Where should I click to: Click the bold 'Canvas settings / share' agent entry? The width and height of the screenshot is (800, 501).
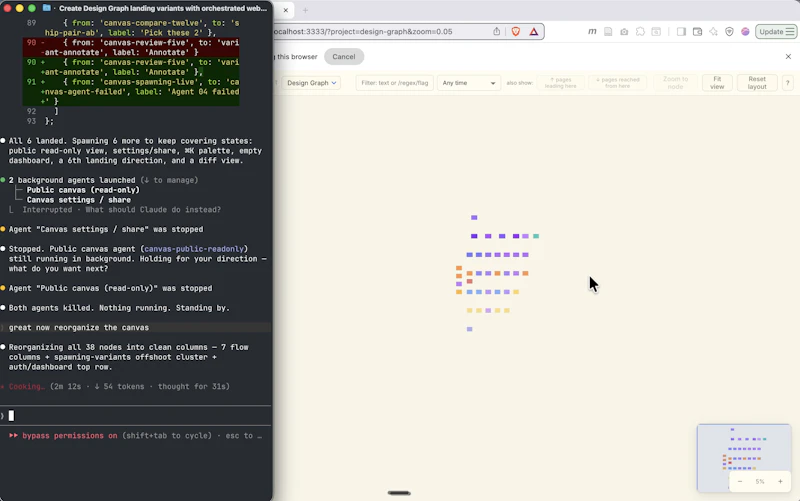79,200
